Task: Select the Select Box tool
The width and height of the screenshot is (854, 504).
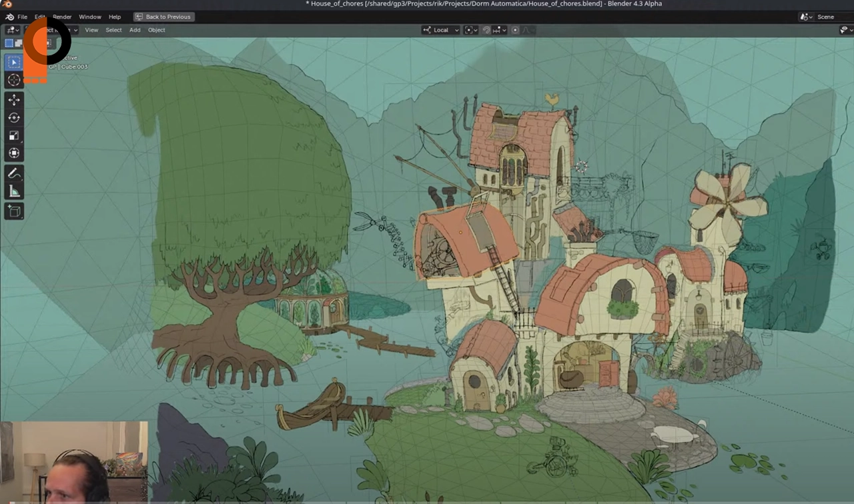Action: pyautogui.click(x=13, y=62)
